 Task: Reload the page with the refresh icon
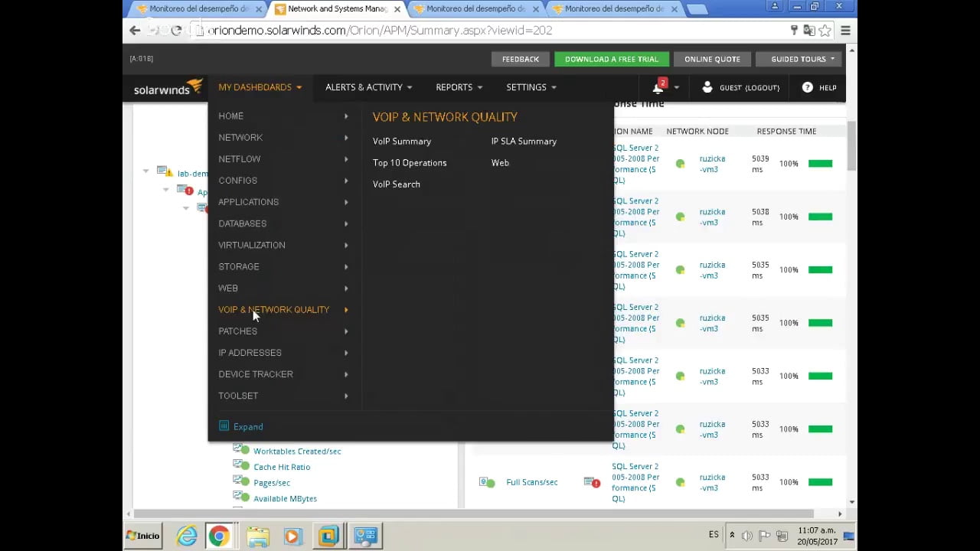point(175,31)
